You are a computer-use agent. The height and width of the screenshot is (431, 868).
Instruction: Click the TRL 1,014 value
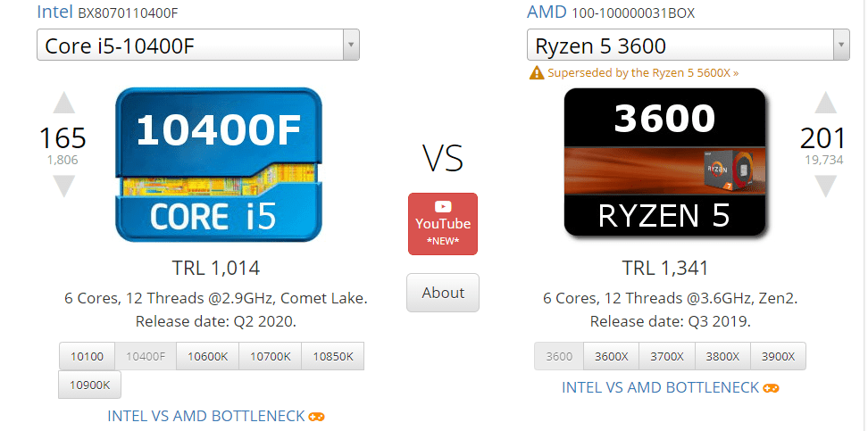tap(216, 269)
